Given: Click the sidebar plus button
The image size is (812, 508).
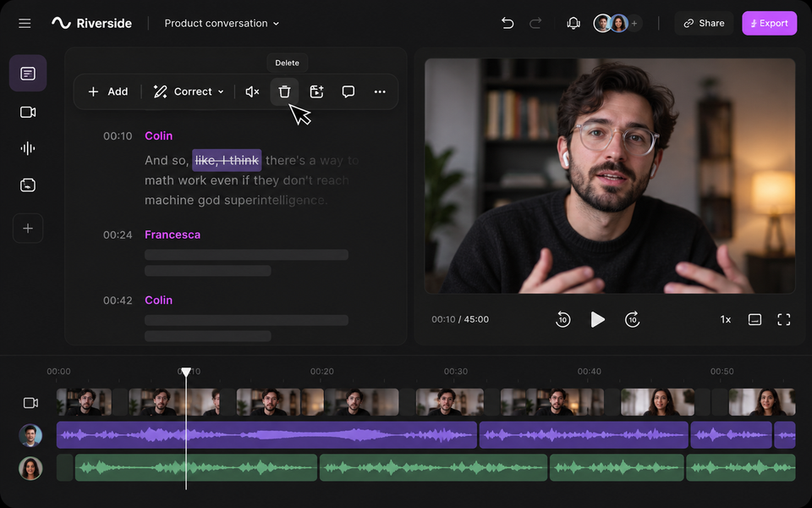Looking at the screenshot, I should pyautogui.click(x=28, y=228).
